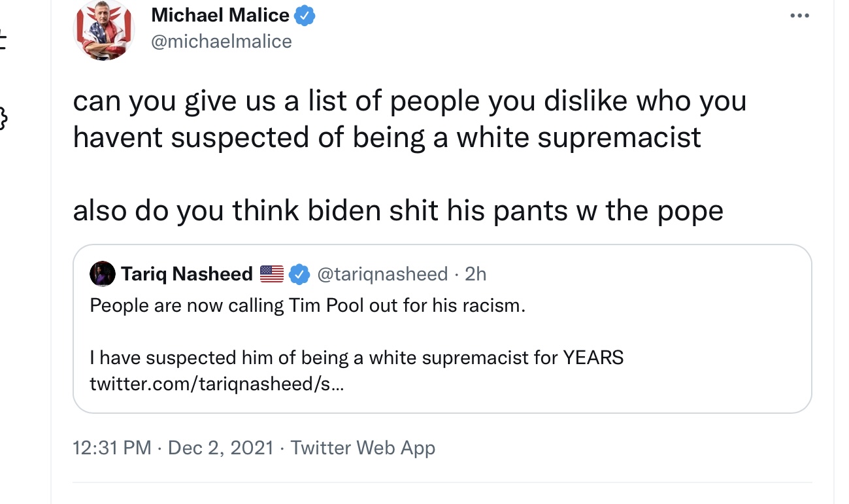Click the cropped sidebar icon beside tweet text

click(3, 119)
